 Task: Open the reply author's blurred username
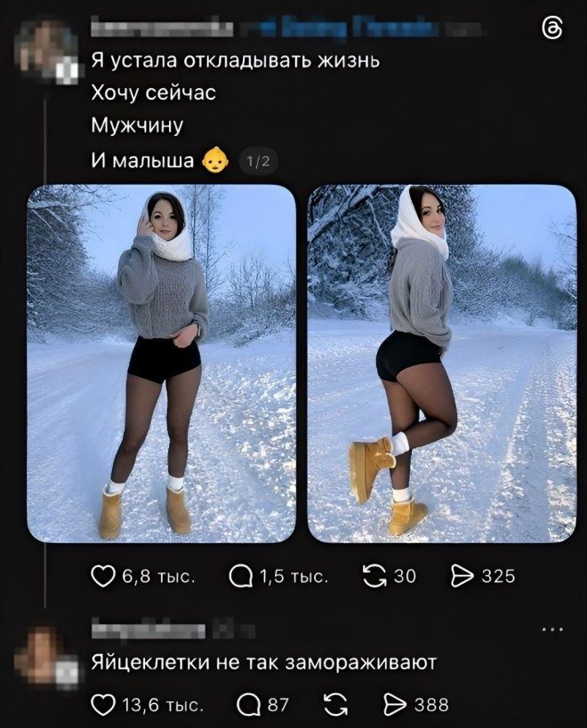pos(148,630)
